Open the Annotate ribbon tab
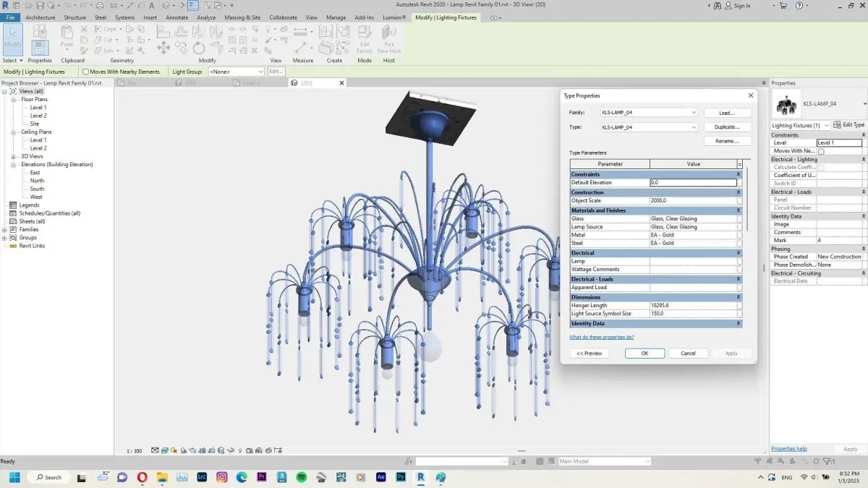This screenshot has width=868, height=488. coord(176,17)
